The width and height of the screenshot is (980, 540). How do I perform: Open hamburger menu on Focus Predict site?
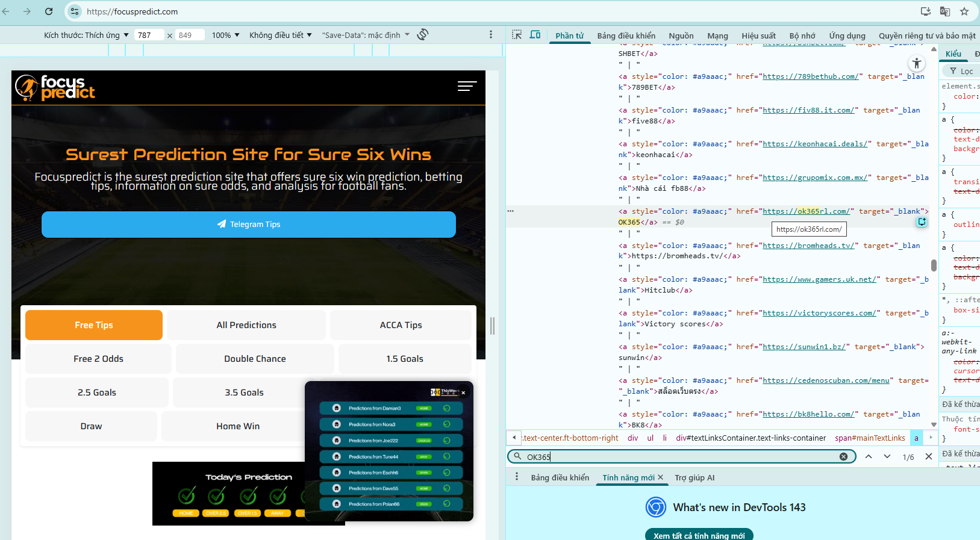(467, 87)
